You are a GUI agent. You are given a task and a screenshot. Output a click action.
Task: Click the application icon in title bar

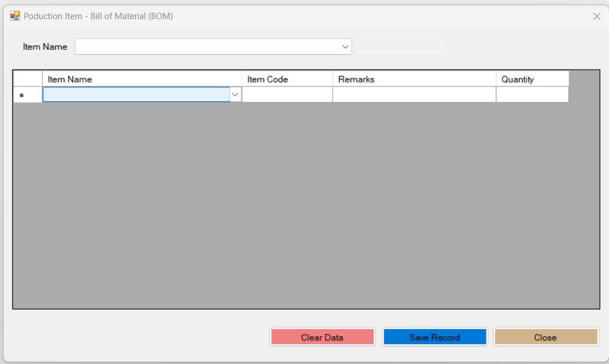(15, 16)
